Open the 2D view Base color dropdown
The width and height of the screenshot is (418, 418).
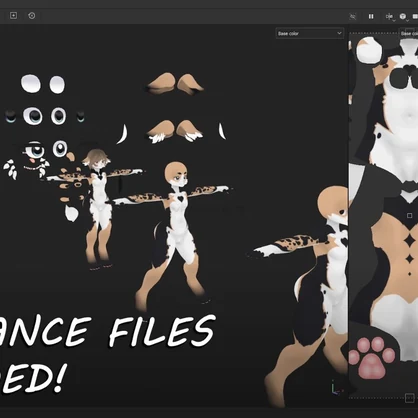[x=408, y=33]
